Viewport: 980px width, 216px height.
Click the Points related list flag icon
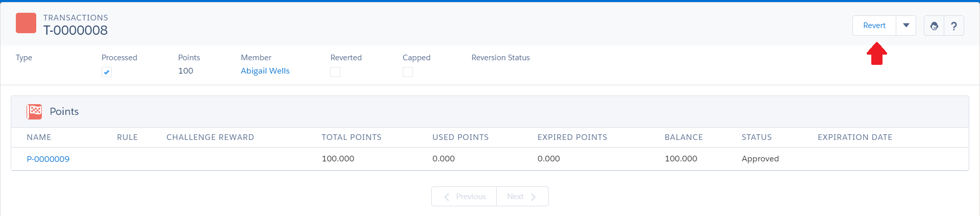[34, 111]
